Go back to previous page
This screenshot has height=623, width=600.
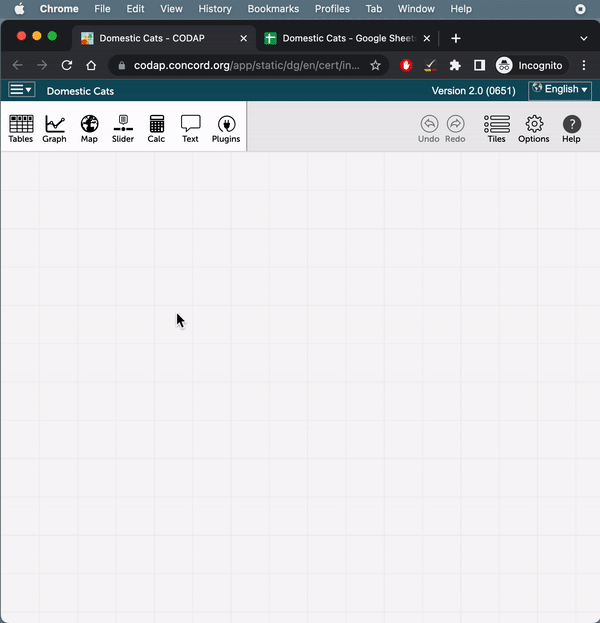tap(17, 65)
